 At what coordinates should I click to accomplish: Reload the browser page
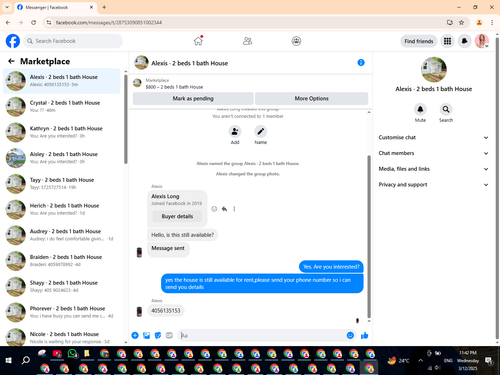click(x=33, y=22)
